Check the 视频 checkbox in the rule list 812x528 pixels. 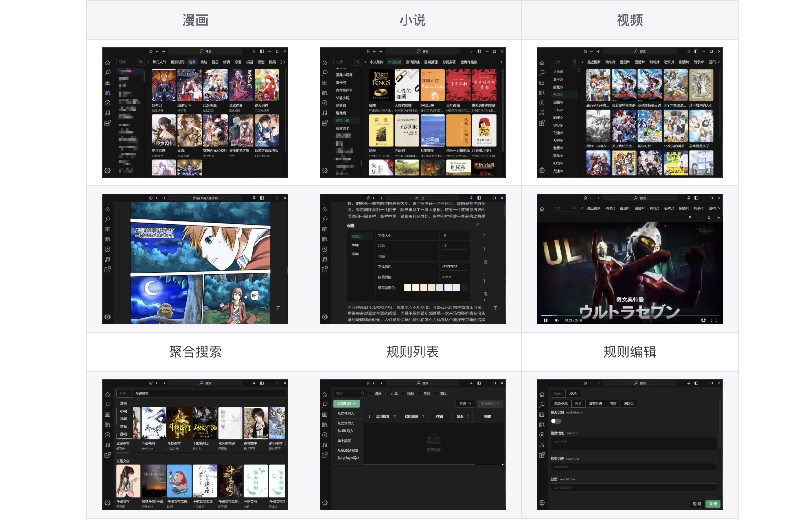[x=404, y=393]
